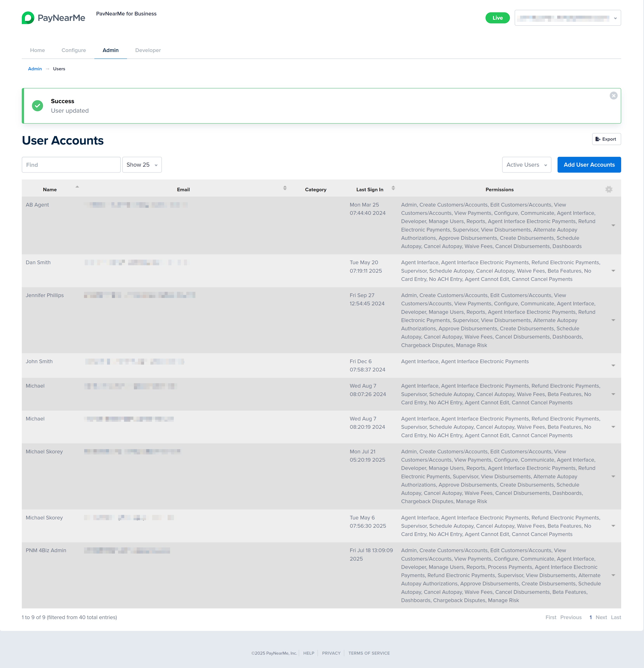Expand actions arrow for John Smith row
Viewport: 644px width, 668px height.
[613, 366]
